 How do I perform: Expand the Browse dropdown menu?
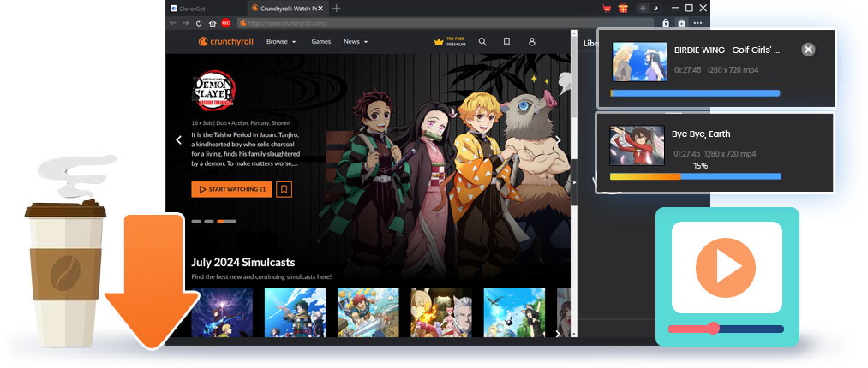pos(280,41)
